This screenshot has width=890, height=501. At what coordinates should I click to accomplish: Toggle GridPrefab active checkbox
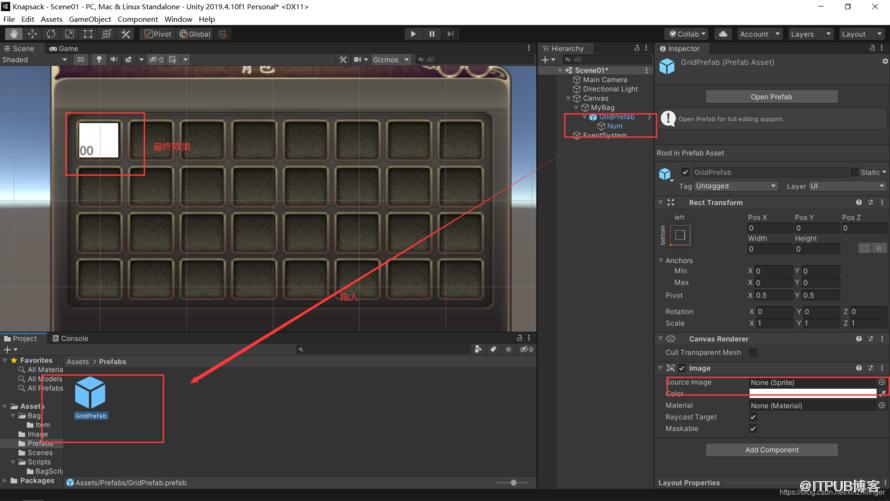pyautogui.click(x=685, y=172)
